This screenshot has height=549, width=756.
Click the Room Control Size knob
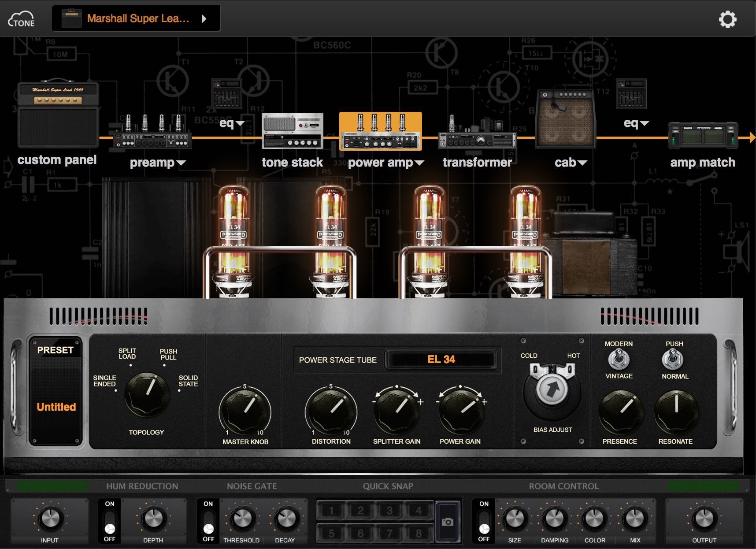click(514, 519)
